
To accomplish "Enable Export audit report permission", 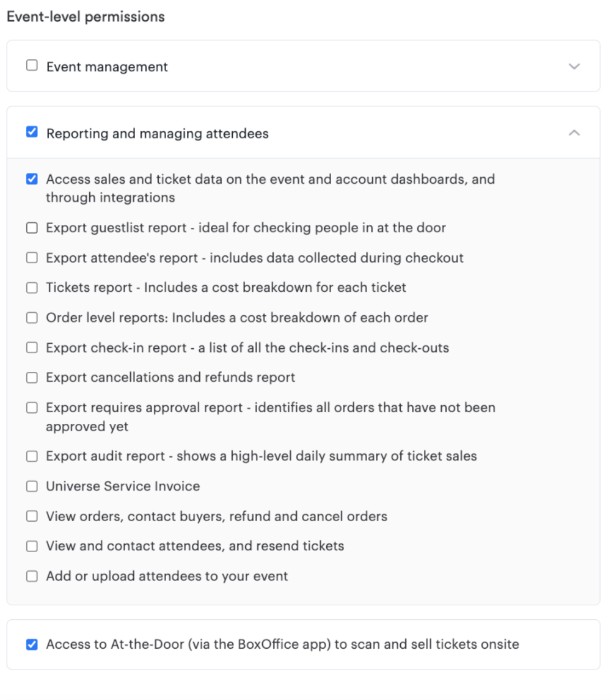I will (32, 456).
